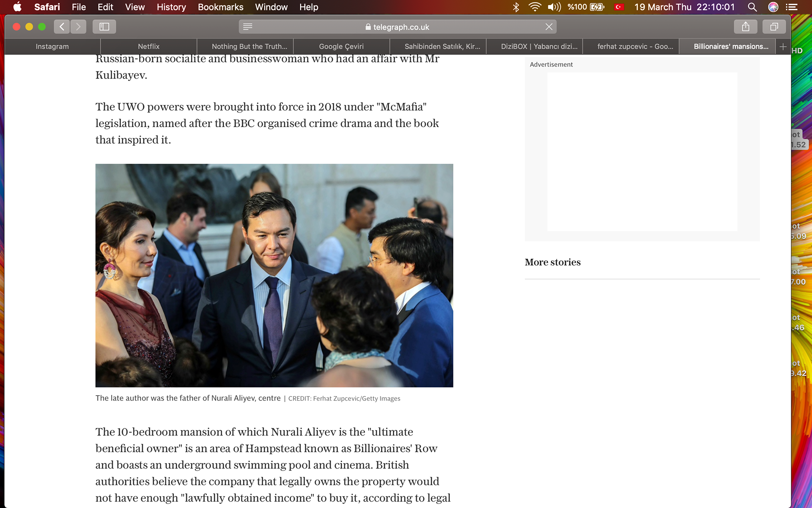Screen dimensions: 812x508
Task: Open Reader view icon in address bar
Action: click(248, 27)
